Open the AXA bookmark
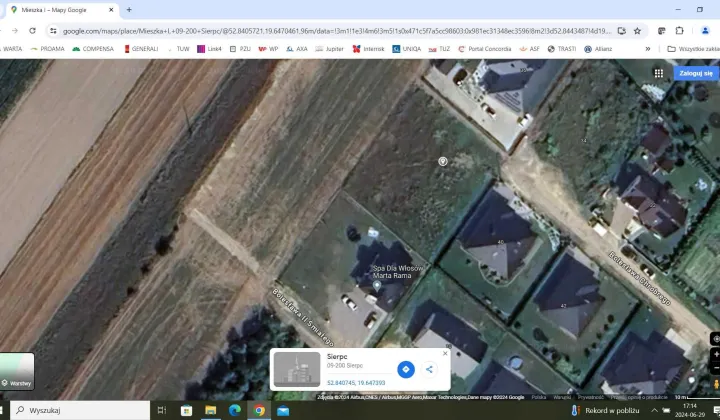 297,49
